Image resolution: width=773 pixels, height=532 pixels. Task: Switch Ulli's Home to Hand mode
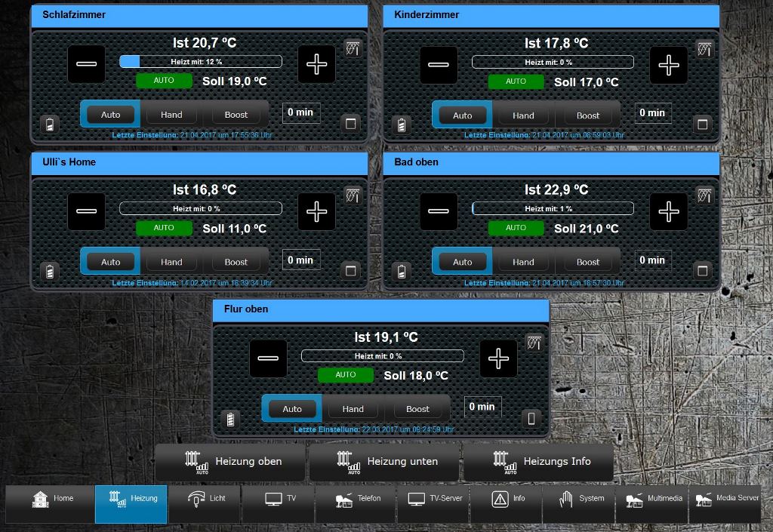click(x=171, y=262)
